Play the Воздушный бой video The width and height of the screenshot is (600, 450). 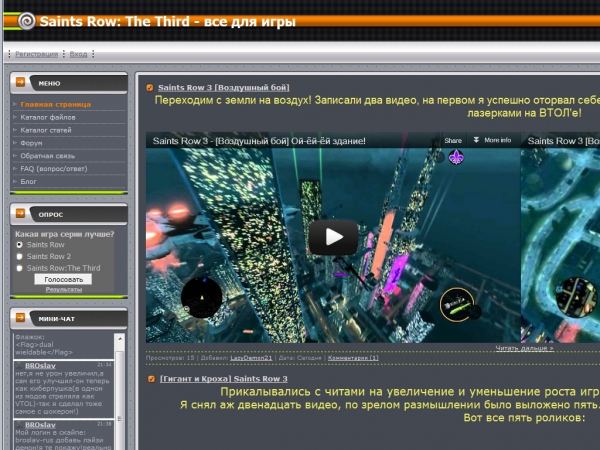(333, 237)
